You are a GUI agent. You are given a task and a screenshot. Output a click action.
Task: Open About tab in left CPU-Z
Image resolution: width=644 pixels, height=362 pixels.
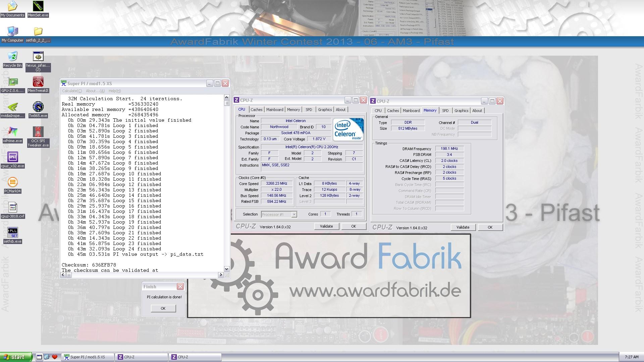[x=340, y=110]
